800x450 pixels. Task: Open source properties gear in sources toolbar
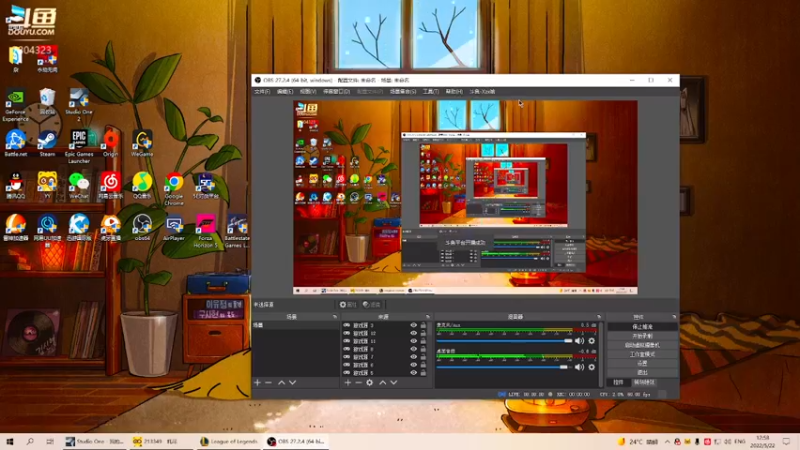click(x=369, y=382)
